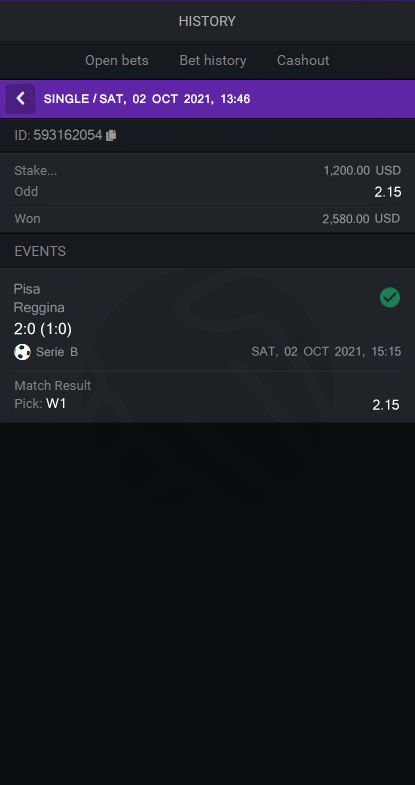Click the Stake amount 1,200.00 USD
The width and height of the screenshot is (415, 785).
tap(362, 171)
